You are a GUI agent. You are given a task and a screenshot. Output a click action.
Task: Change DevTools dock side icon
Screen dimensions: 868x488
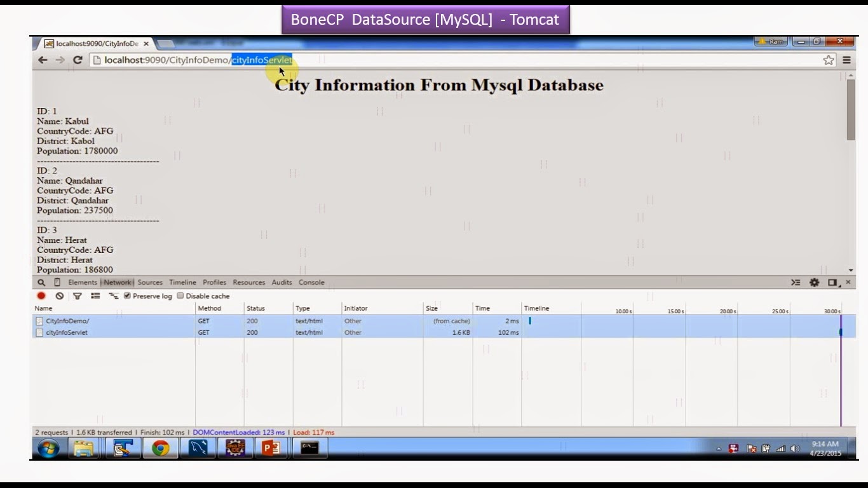coord(833,283)
